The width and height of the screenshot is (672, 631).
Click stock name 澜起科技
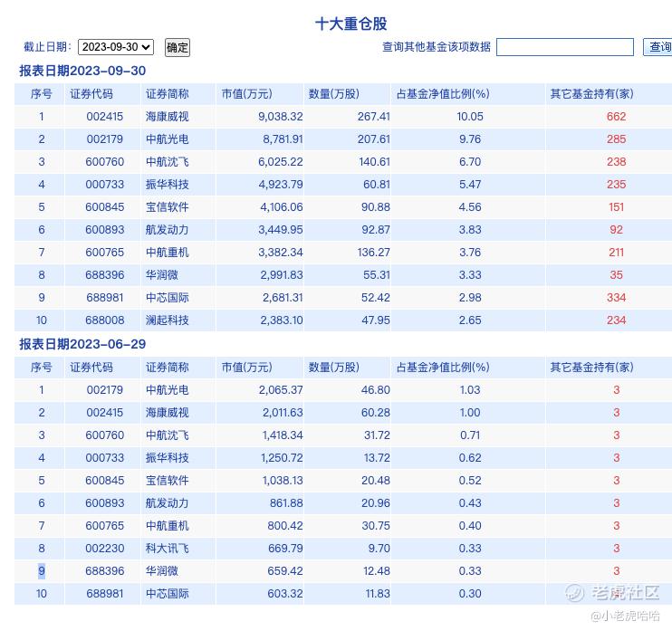click(x=168, y=320)
